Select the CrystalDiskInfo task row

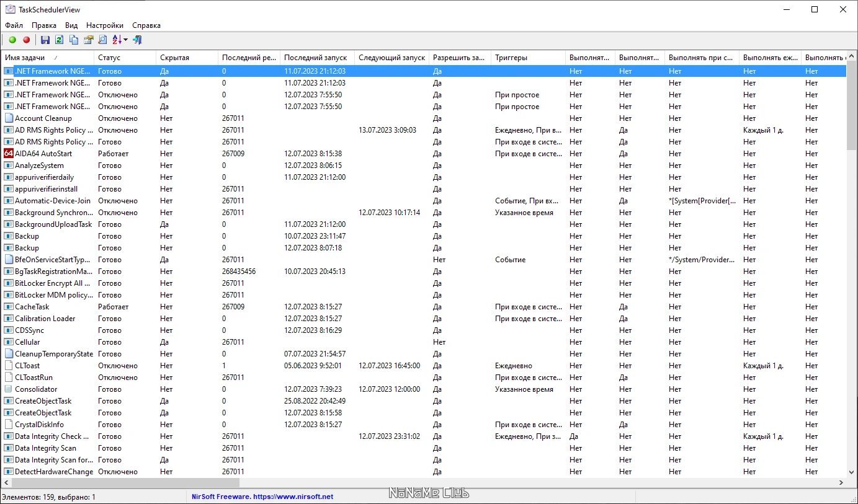click(x=39, y=425)
